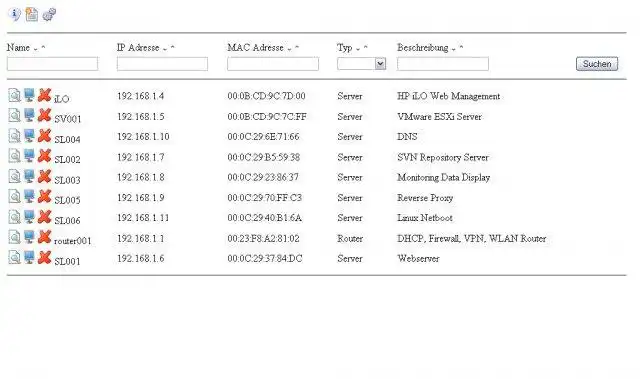Open the computer icon for SL006
The height and width of the screenshot is (379, 640).
(x=29, y=217)
